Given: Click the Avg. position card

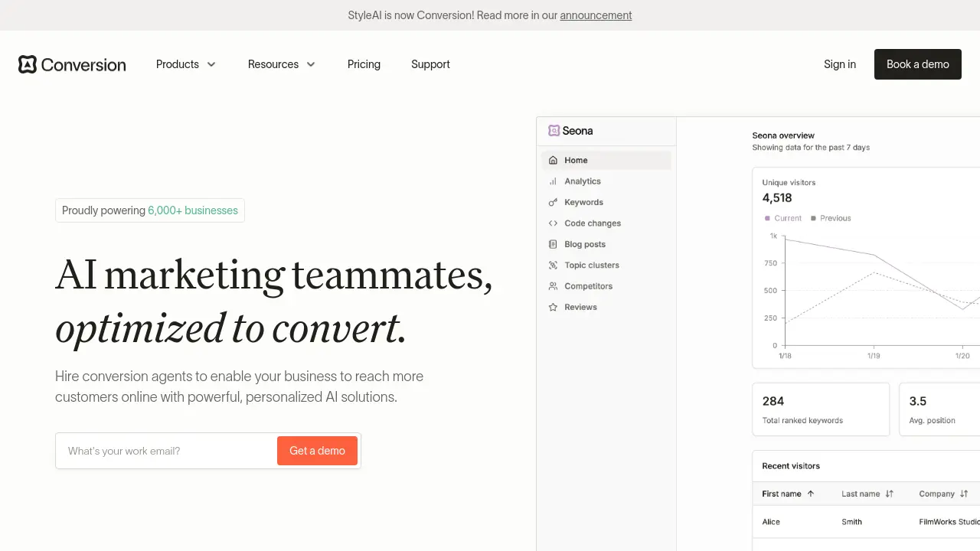Looking at the screenshot, I should pyautogui.click(x=939, y=409).
